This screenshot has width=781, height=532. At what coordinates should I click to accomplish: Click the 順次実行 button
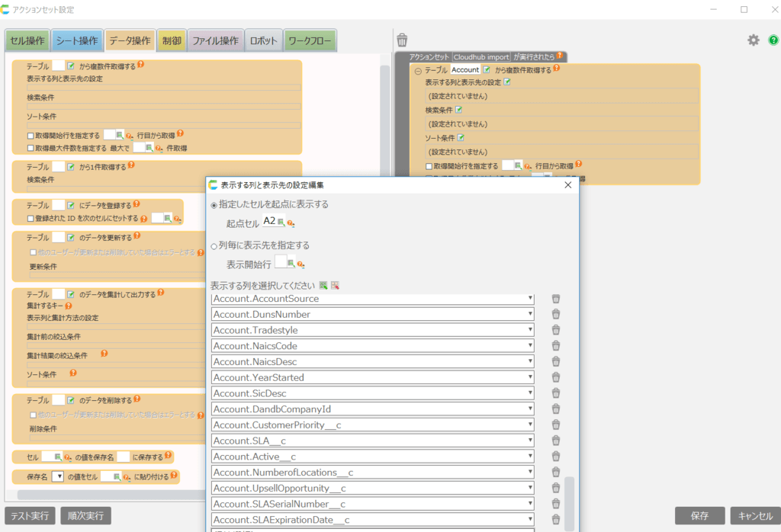point(85,515)
